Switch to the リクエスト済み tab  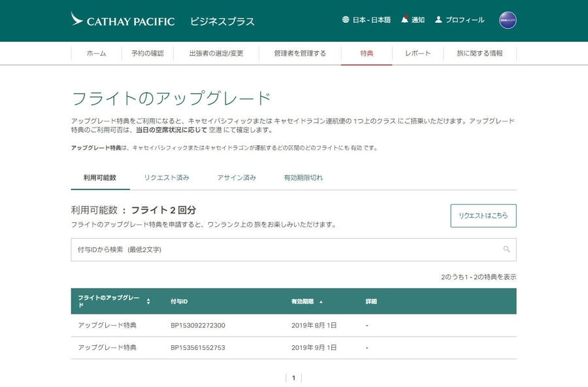pyautogui.click(x=167, y=178)
